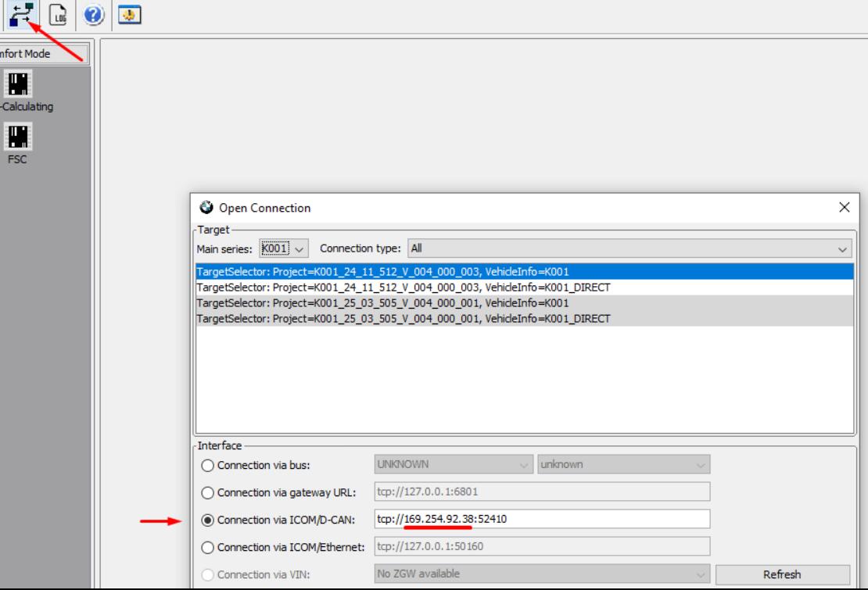Click the Comfort Mode panel header
The width and height of the screenshot is (868, 590).
click(x=45, y=54)
